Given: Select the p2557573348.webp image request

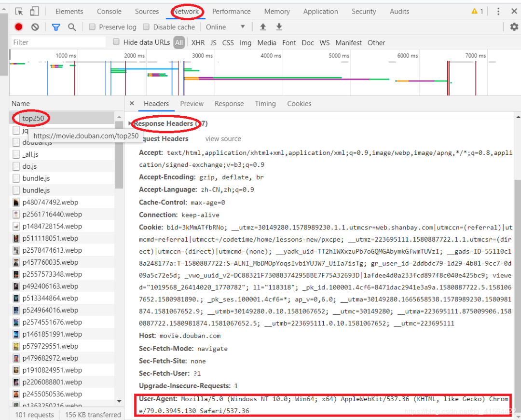Looking at the screenshot, I should click(x=62, y=274).
